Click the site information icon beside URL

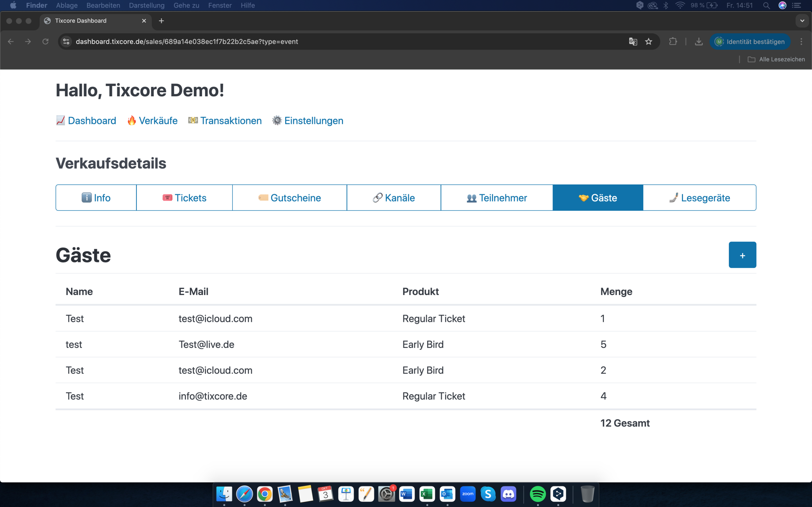tap(66, 42)
